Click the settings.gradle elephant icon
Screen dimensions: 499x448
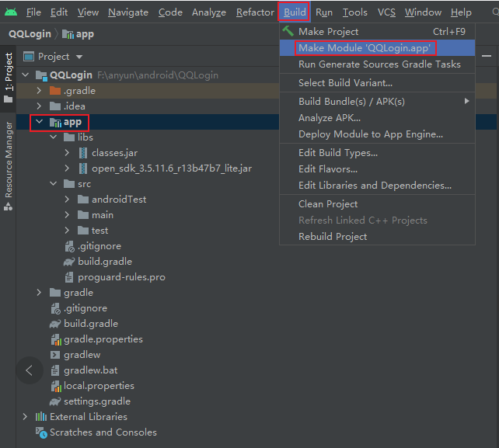55,401
